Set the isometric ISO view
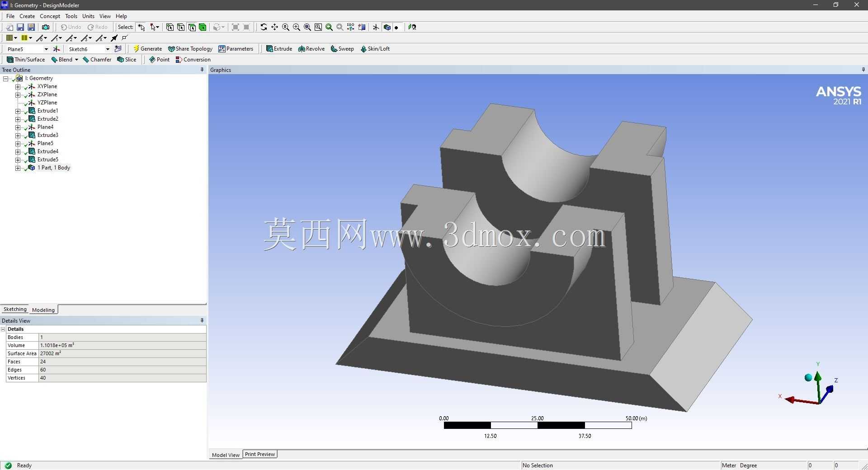Image resolution: width=868 pixels, height=470 pixels. (351, 27)
